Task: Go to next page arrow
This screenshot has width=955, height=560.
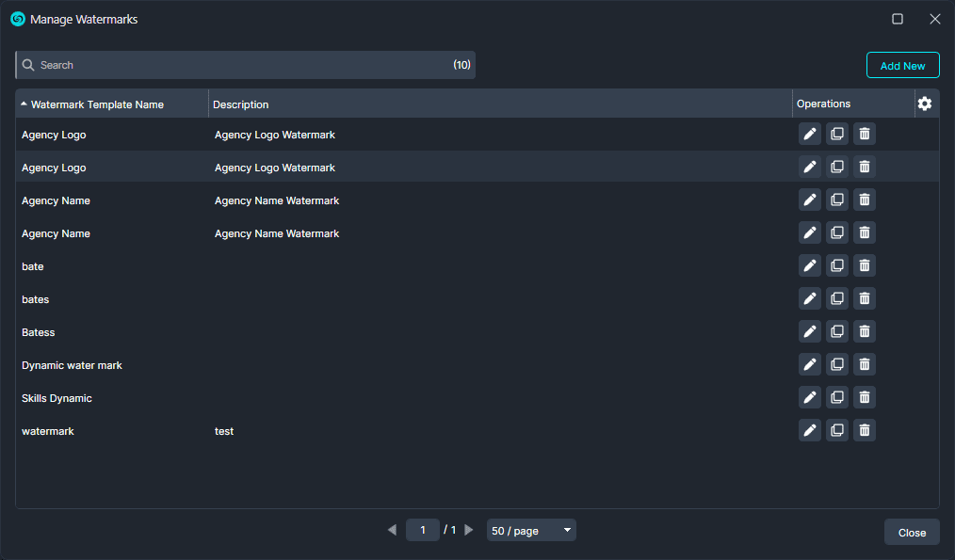Action: [469, 530]
